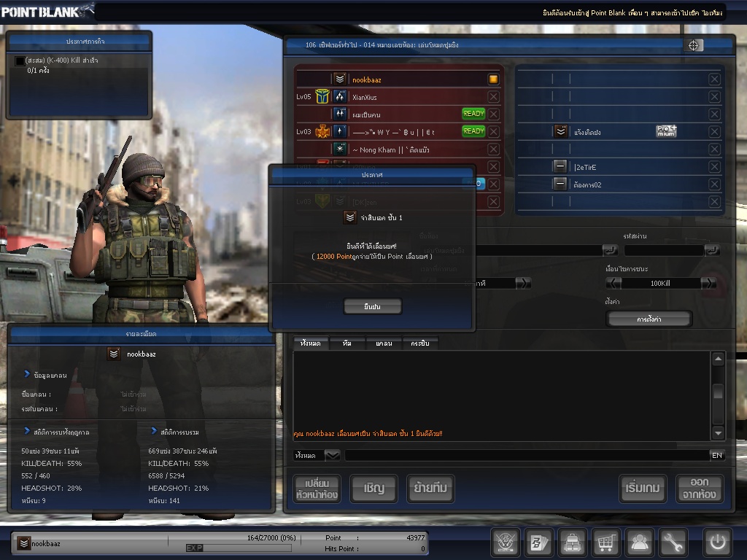Check the K-400 Kill mission box
The width and height of the screenshot is (747, 560).
pos(20,61)
